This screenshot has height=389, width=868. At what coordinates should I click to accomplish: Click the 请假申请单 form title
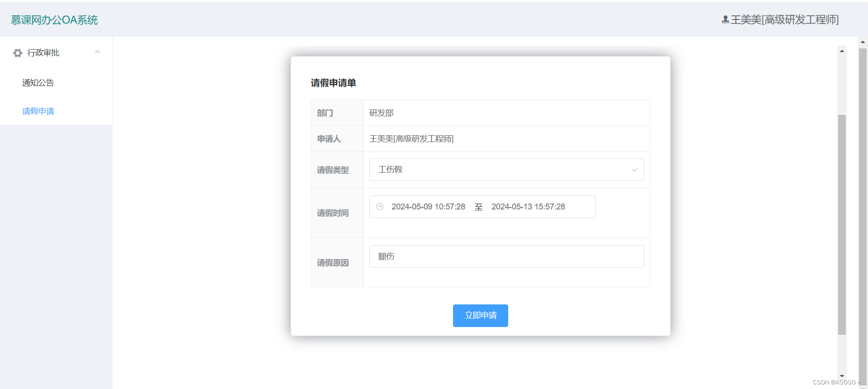pyautogui.click(x=334, y=83)
